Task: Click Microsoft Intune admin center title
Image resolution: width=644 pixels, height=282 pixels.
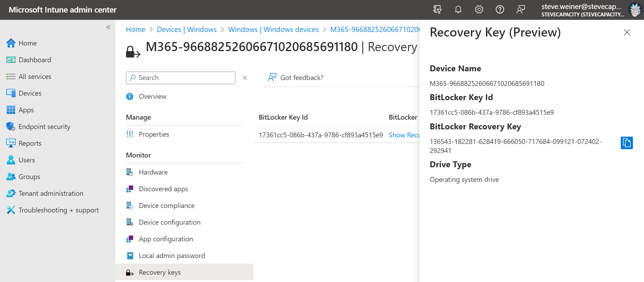Action: pyautogui.click(x=62, y=10)
